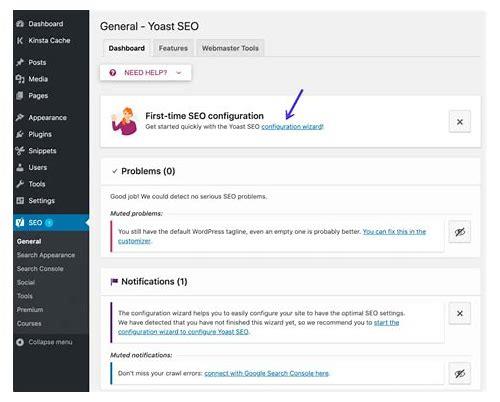The image size is (500, 402).
Task: Click connect with Google Search Console here
Action: (267, 374)
